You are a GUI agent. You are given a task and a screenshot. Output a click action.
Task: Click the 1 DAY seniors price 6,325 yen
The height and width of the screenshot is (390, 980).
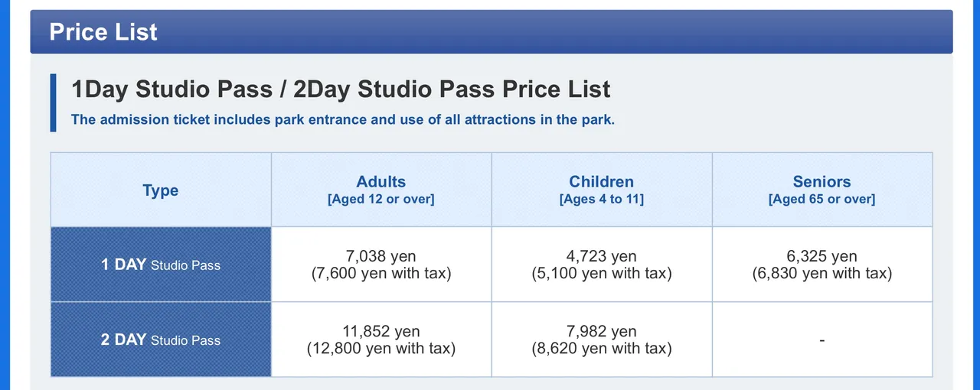(822, 256)
